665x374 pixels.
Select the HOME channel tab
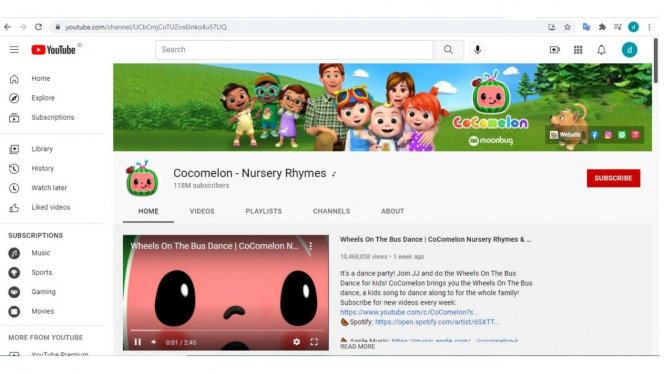pos(148,211)
